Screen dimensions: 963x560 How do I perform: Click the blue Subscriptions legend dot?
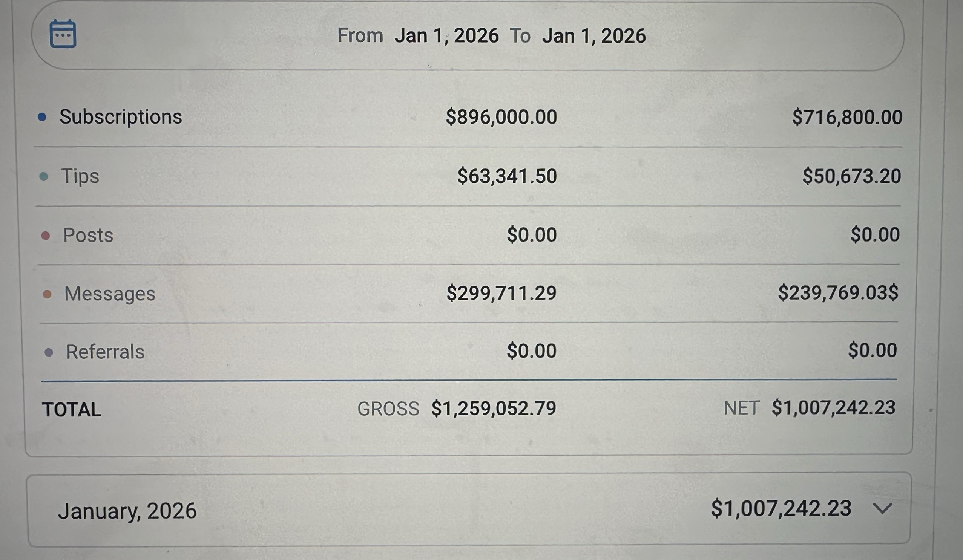[42, 117]
